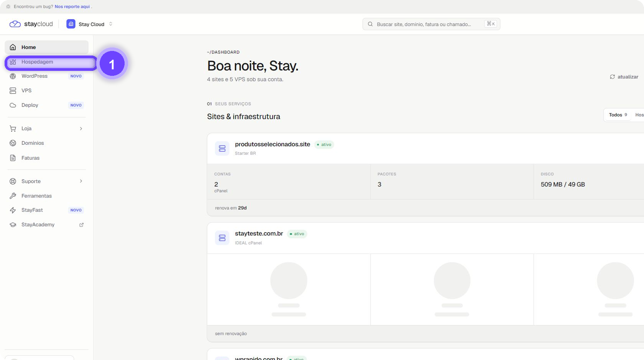Click the ~/DASHBOARD breadcrumb
The image size is (644, 360).
pyautogui.click(x=223, y=52)
